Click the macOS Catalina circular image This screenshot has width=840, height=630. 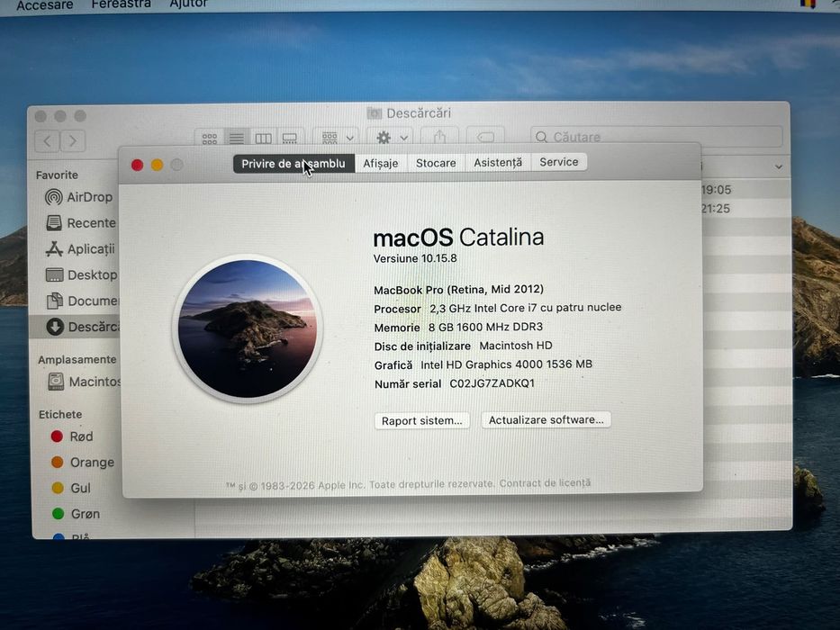click(247, 328)
